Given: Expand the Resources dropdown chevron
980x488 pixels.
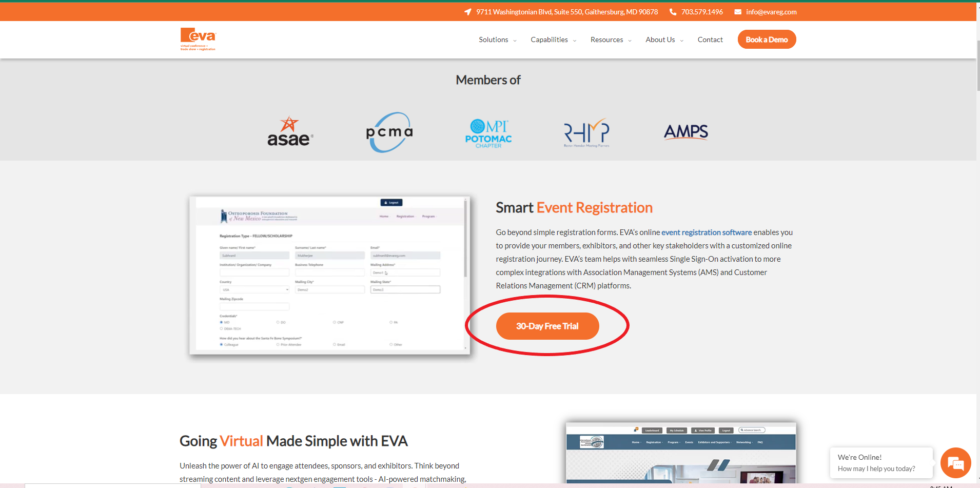Looking at the screenshot, I should coord(630,41).
